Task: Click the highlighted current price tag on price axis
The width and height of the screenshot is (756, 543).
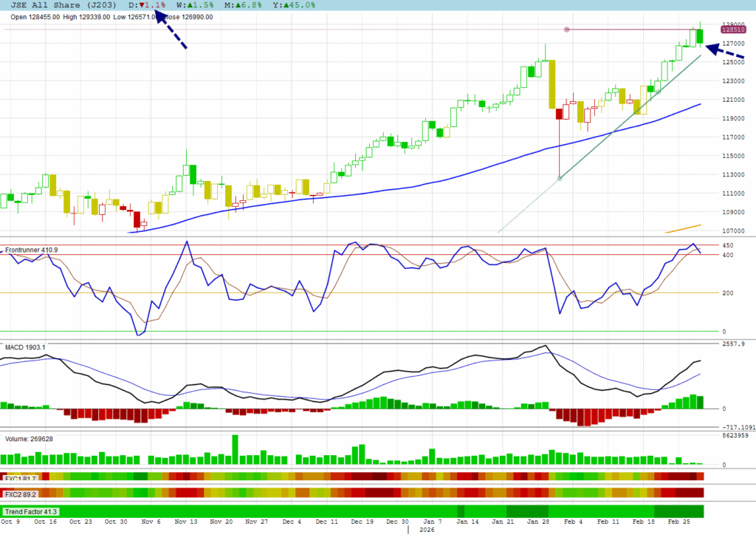Action: pos(733,30)
